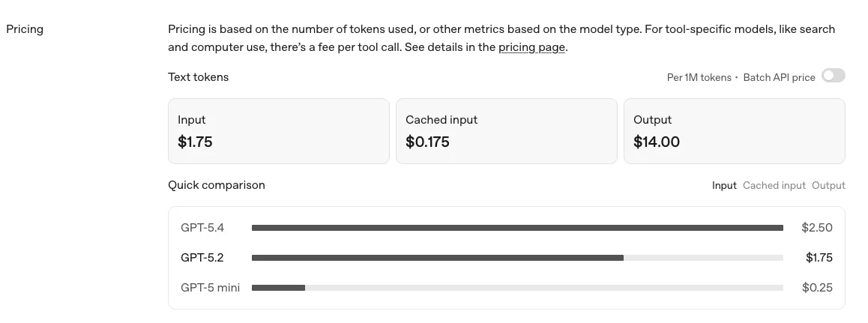Select the GPT-5 mini model label

click(x=210, y=288)
